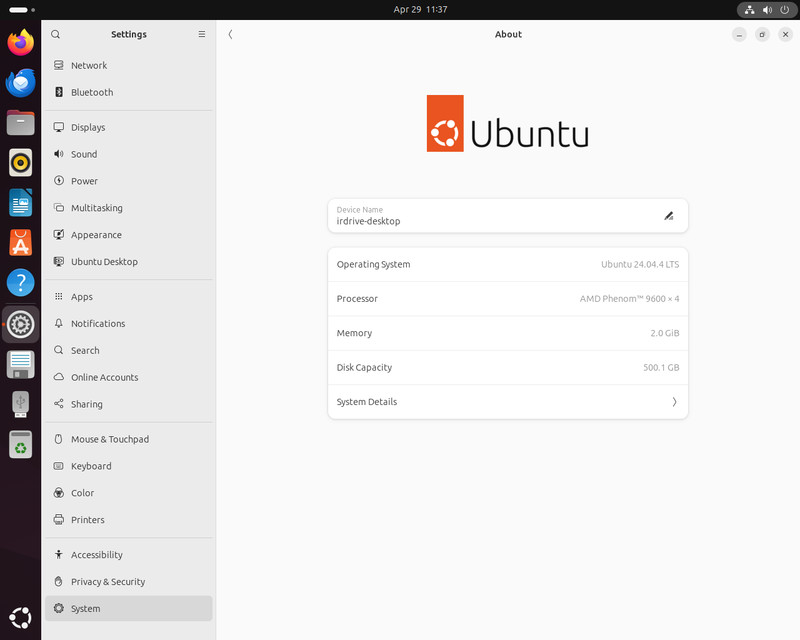Viewport: 800px width, 640px height.
Task: Open the Apps settings panel
Action: 129,297
